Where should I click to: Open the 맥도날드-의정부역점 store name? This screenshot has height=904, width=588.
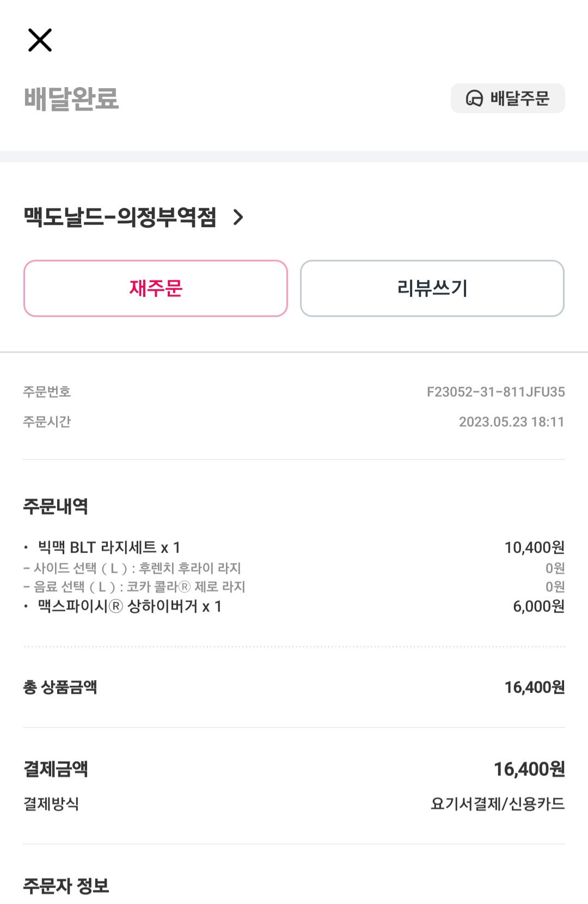[x=120, y=217]
